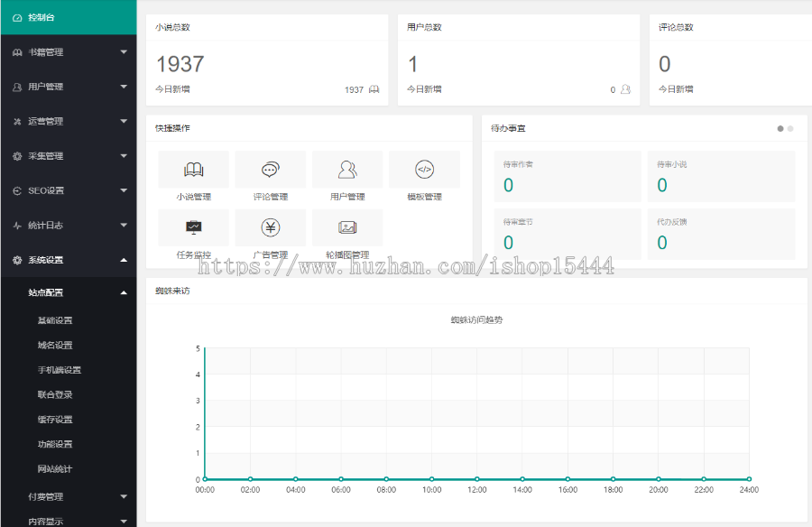Open the 轮播图管理 picture icon shortcut
The width and height of the screenshot is (812, 527).
click(347, 227)
